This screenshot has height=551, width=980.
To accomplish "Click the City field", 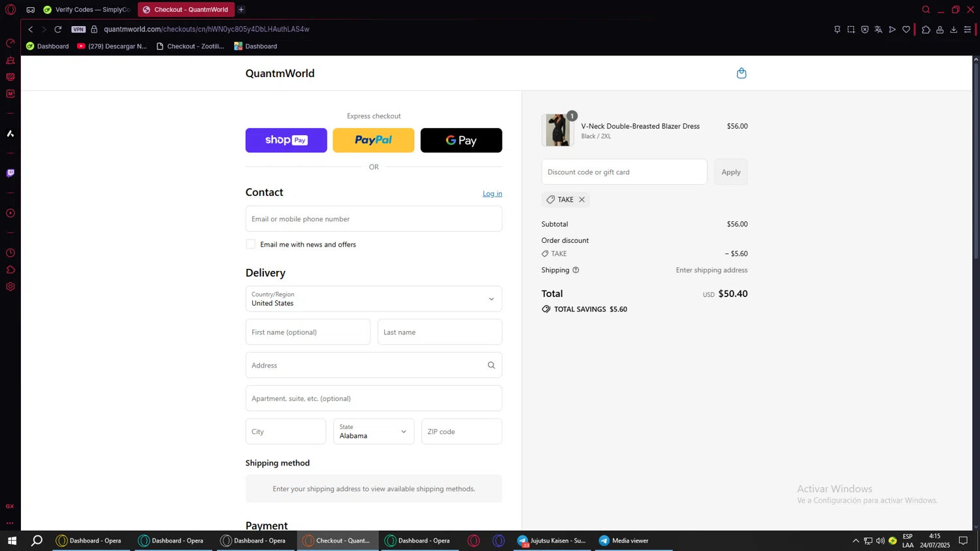I will [x=286, y=432].
